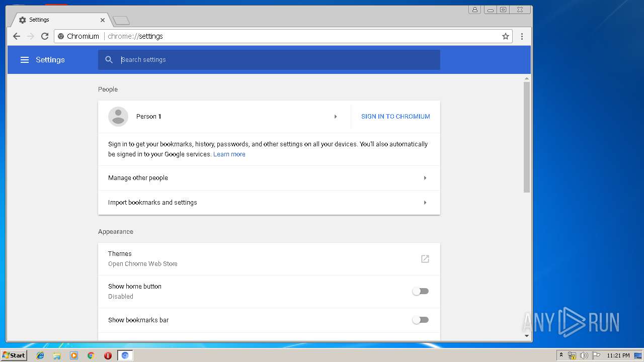This screenshot has width=644, height=362.
Task: Expand the Manage other people arrow
Action: (425, 178)
